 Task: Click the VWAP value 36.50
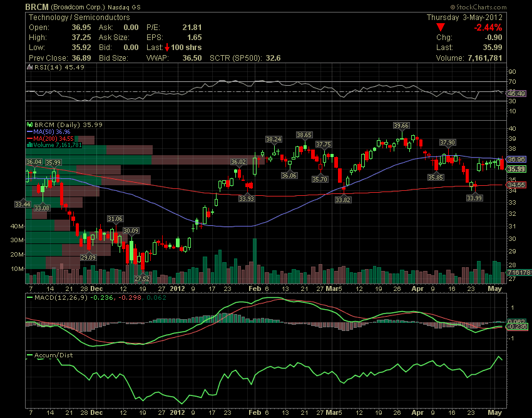pyautogui.click(x=192, y=58)
